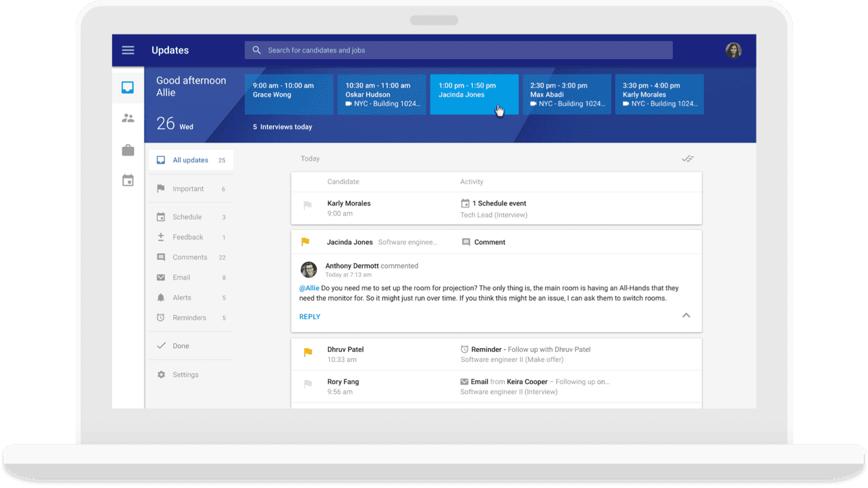Expand the Dhruv Patel reminder row
The height and width of the screenshot is (488, 868).
[x=495, y=354]
